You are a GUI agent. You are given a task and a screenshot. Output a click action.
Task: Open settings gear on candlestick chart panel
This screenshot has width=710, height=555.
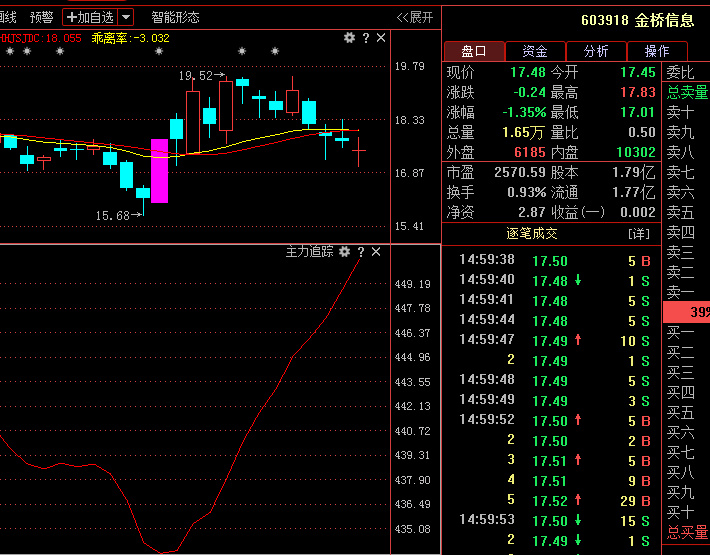pyautogui.click(x=349, y=38)
